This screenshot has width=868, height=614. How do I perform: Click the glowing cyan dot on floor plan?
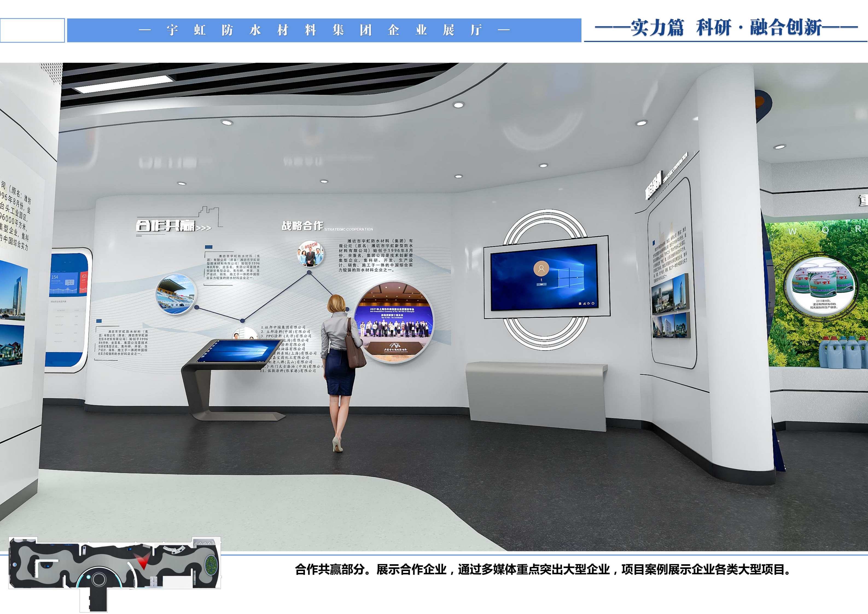tap(88, 577)
